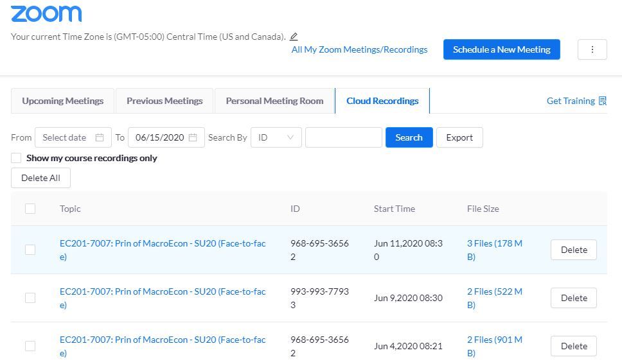Open the Previous Meetings tab
Screen dimensions: 622x364
tap(164, 101)
